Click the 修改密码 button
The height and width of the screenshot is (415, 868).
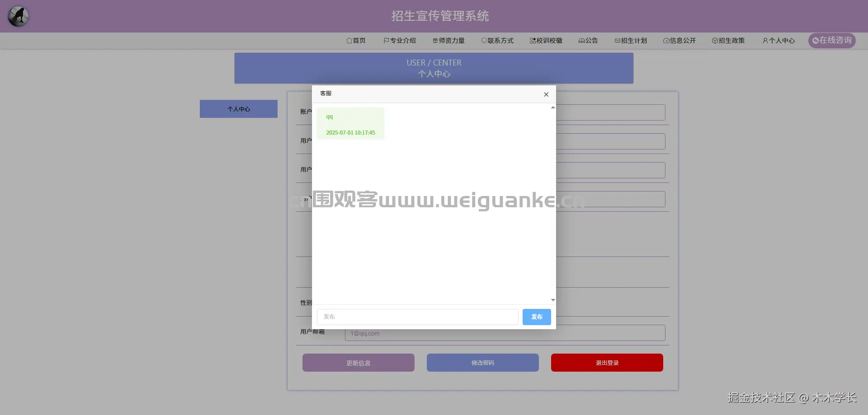[482, 363]
